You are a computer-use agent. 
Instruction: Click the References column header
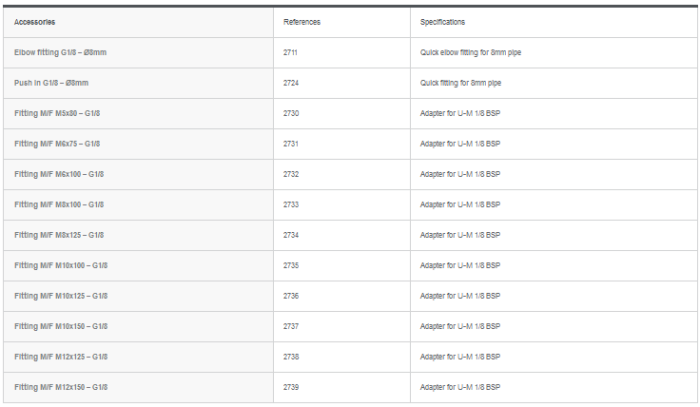point(301,21)
